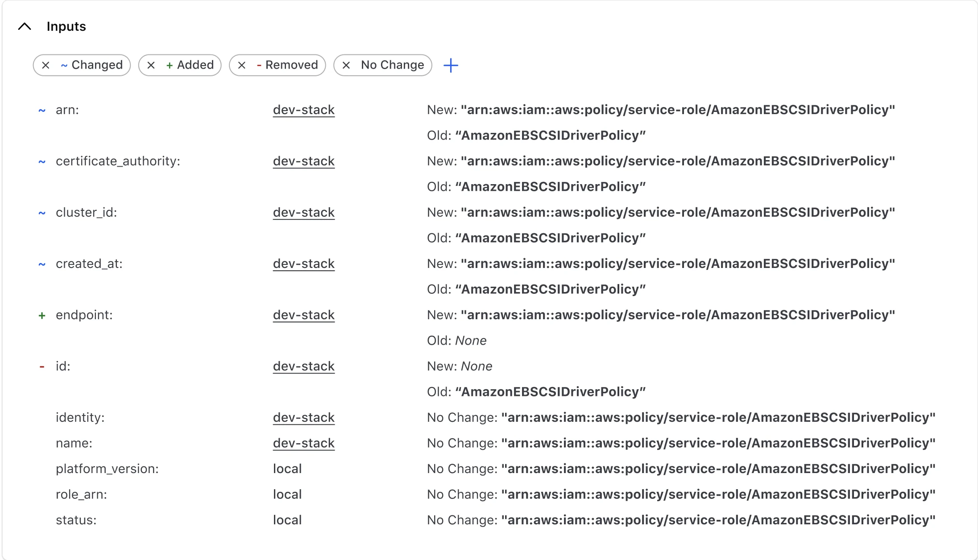Click the tilde icon beside created_at

click(x=42, y=264)
